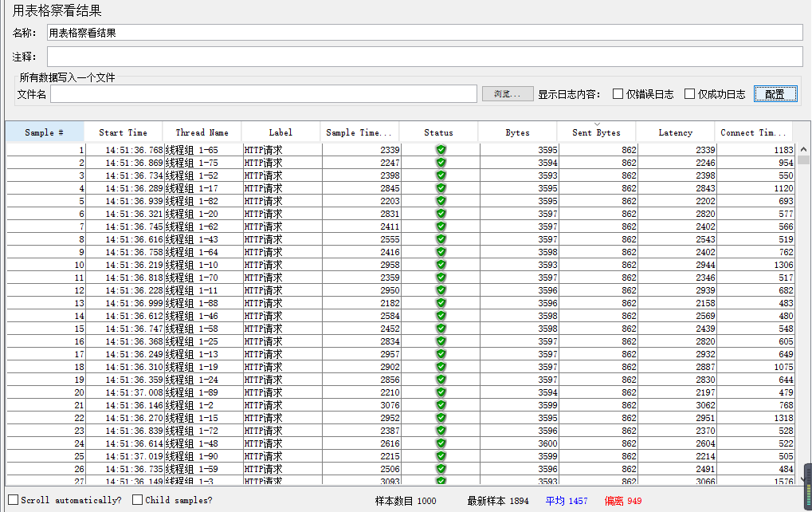Click the Status column header

pyautogui.click(x=438, y=132)
